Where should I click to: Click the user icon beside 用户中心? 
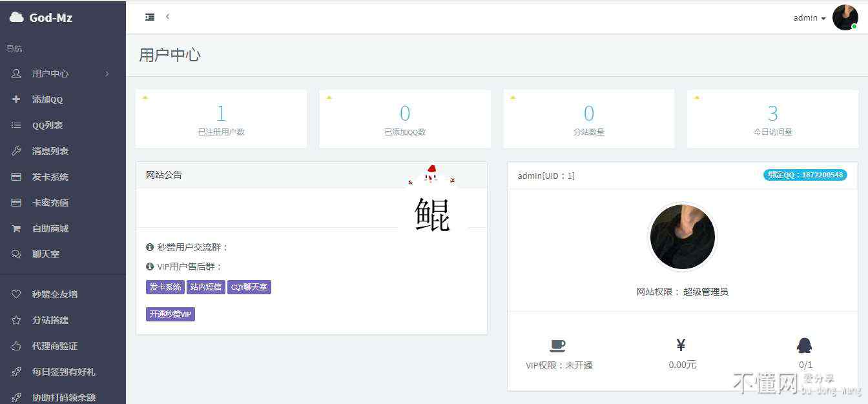16,74
